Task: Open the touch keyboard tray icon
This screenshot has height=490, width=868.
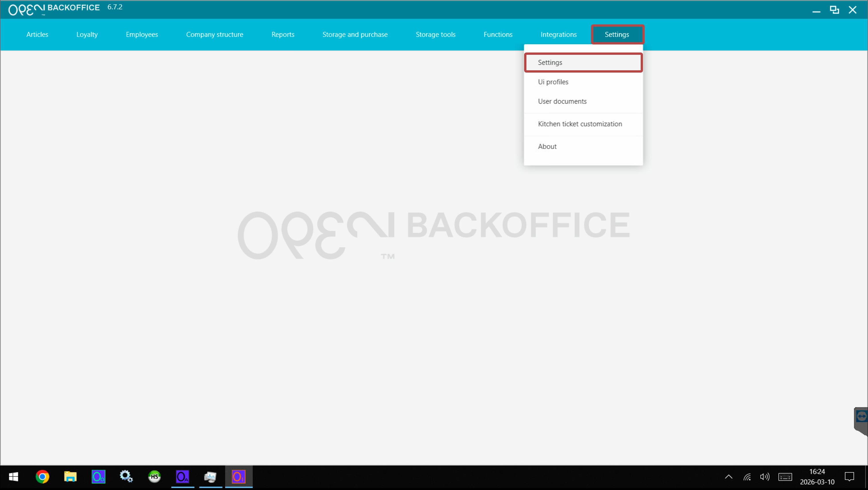Action: pos(785,477)
